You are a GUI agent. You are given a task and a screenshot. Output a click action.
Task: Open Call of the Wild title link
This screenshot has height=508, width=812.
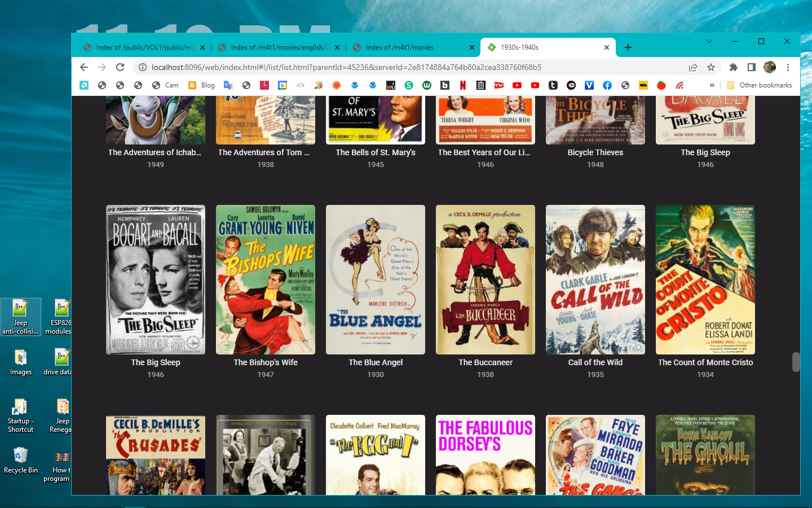(595, 362)
